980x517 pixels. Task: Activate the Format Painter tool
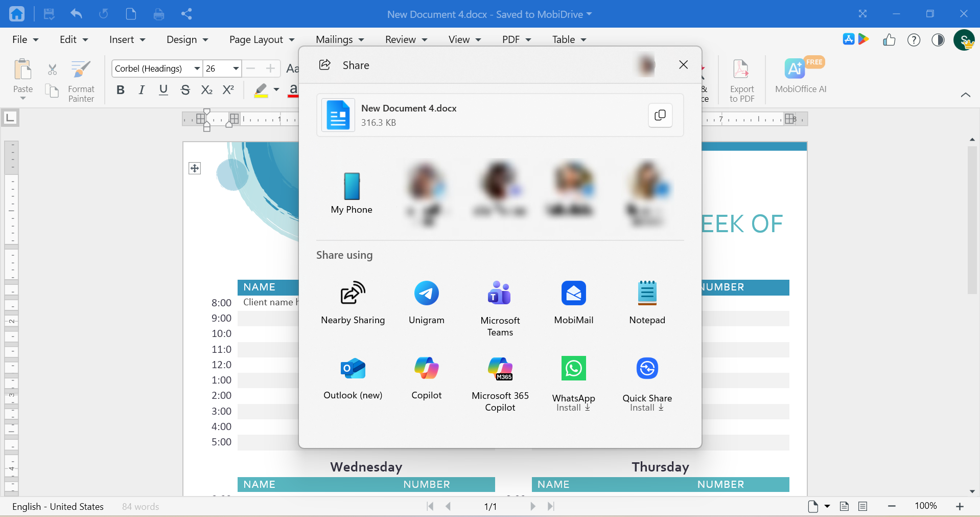[x=81, y=80]
